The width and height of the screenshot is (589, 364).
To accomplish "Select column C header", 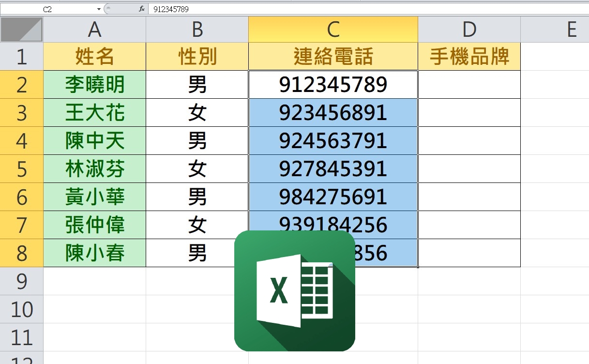I will pyautogui.click(x=333, y=30).
